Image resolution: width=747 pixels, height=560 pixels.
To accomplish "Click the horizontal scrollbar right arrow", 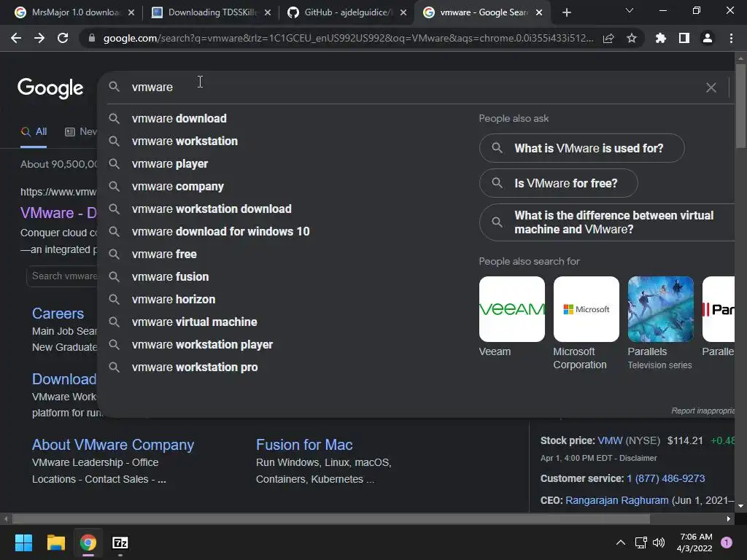I will pyautogui.click(x=729, y=518).
